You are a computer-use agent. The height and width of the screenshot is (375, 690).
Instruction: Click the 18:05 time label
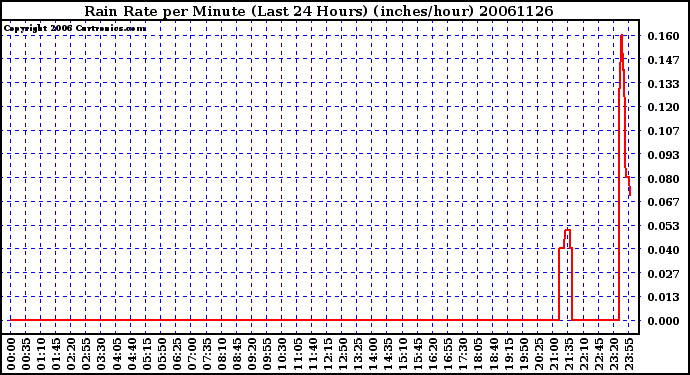coord(478,354)
